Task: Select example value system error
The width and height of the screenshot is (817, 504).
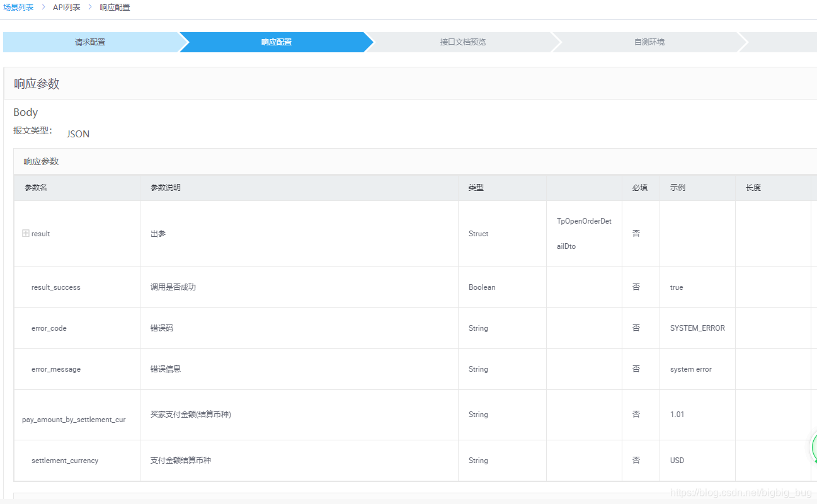Action: coord(691,369)
